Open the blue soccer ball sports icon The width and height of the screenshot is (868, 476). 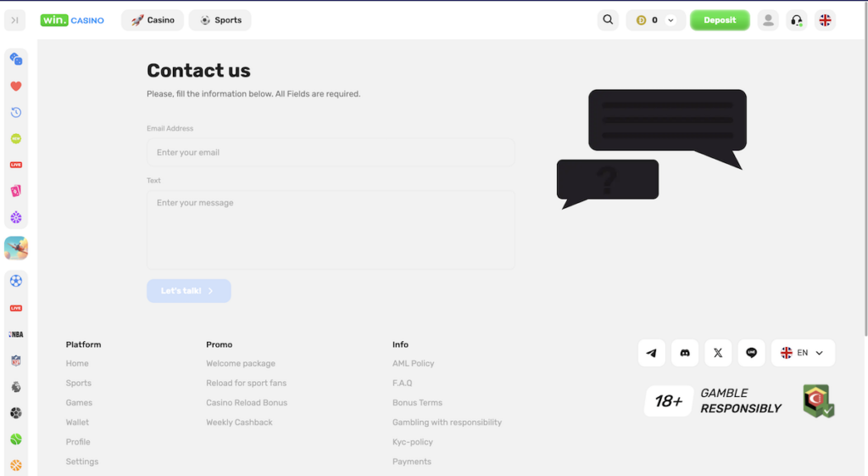click(x=16, y=281)
